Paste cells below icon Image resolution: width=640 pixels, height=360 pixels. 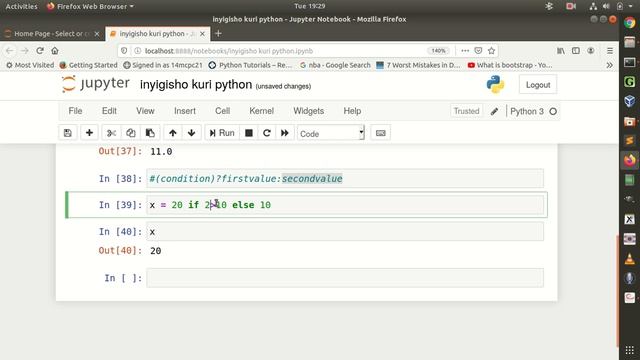(x=150, y=133)
